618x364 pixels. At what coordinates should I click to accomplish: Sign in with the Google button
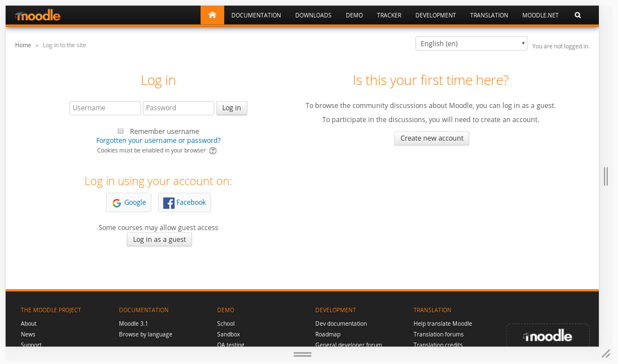point(129,203)
